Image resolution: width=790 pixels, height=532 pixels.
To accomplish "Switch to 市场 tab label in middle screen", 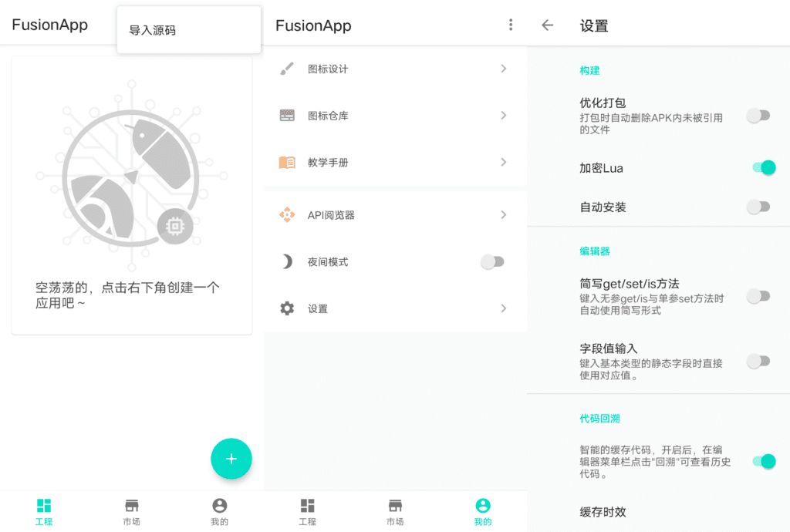I will (395, 522).
